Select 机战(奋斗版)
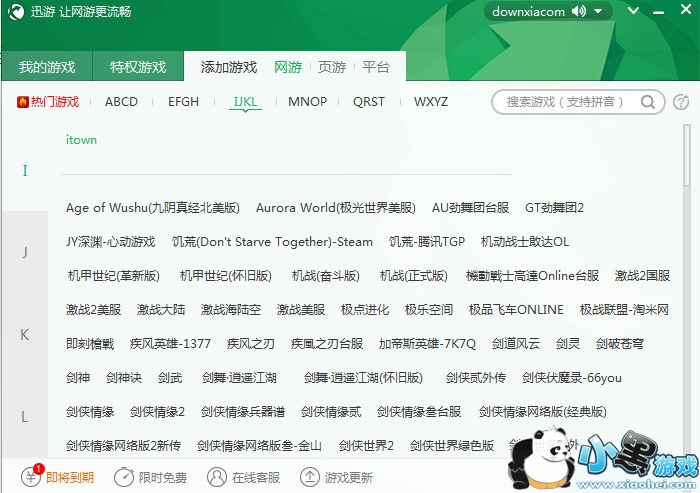This screenshot has height=493, width=700. (x=326, y=276)
